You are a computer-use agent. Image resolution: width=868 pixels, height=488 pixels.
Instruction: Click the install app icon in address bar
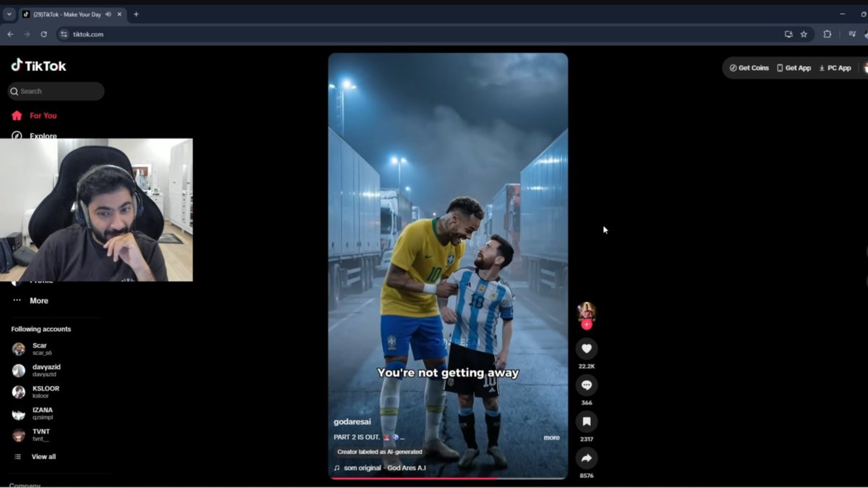(788, 34)
